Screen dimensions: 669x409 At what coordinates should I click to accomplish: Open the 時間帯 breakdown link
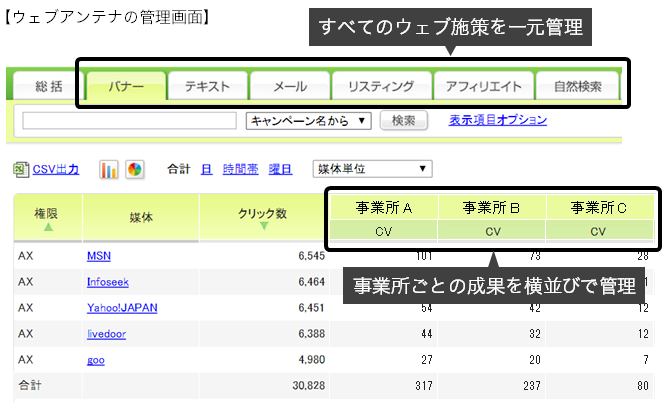[240, 170]
